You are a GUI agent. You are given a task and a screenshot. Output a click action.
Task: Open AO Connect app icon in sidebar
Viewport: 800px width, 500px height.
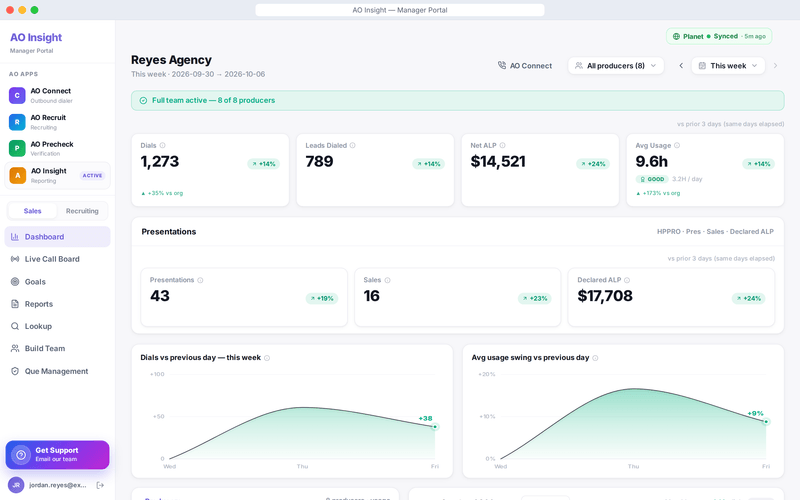click(x=17, y=95)
